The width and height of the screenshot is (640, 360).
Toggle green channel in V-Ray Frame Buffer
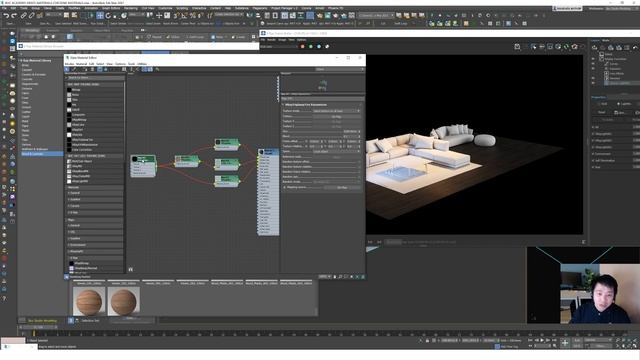pos(311,47)
